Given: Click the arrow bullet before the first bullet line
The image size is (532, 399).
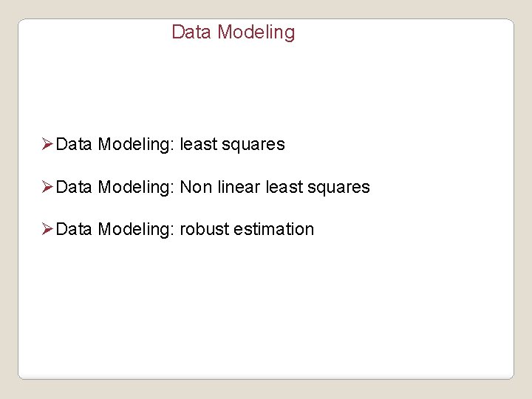Looking at the screenshot, I should (47, 144).
